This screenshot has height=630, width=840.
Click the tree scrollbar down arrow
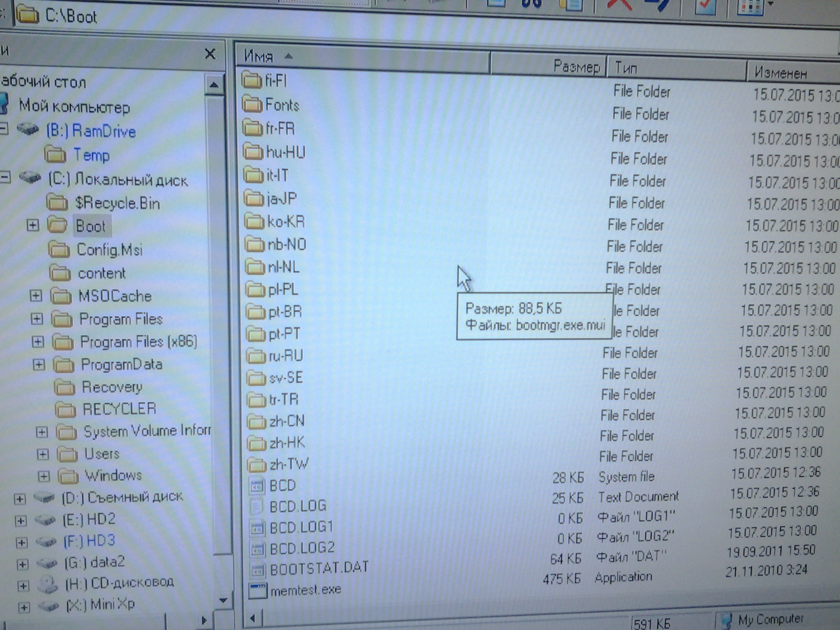point(223,600)
